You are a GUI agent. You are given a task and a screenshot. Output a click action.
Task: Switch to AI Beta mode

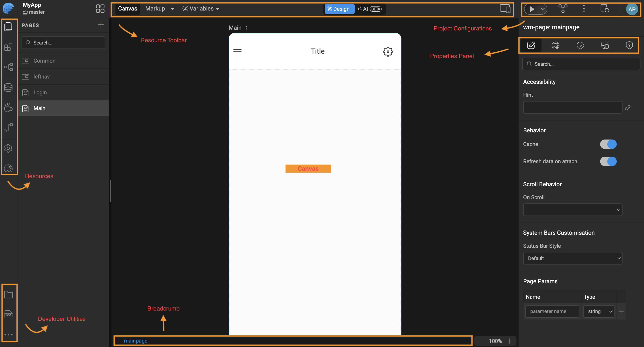[369, 9]
